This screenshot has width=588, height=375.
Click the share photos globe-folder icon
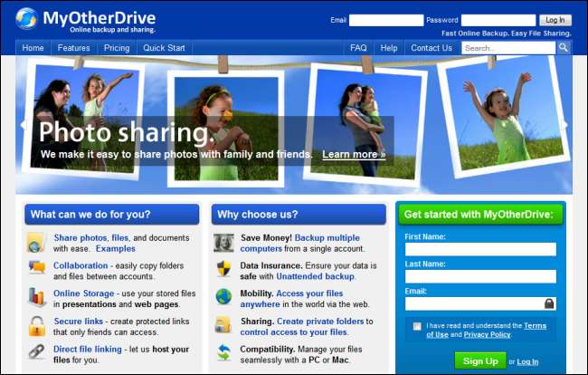[36, 243]
